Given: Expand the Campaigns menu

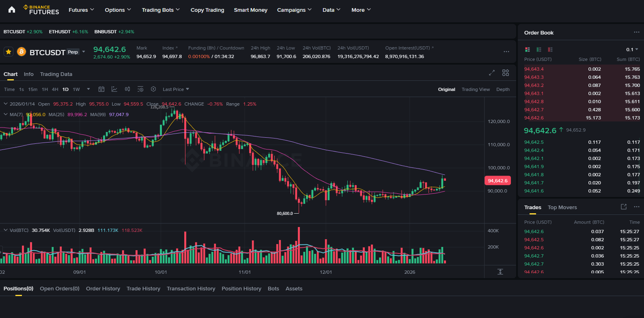Looking at the screenshot, I should coord(294,10).
